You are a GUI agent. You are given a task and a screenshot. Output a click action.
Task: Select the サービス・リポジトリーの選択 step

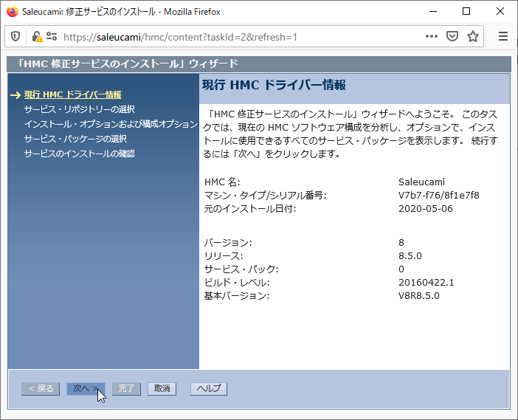coord(79,109)
